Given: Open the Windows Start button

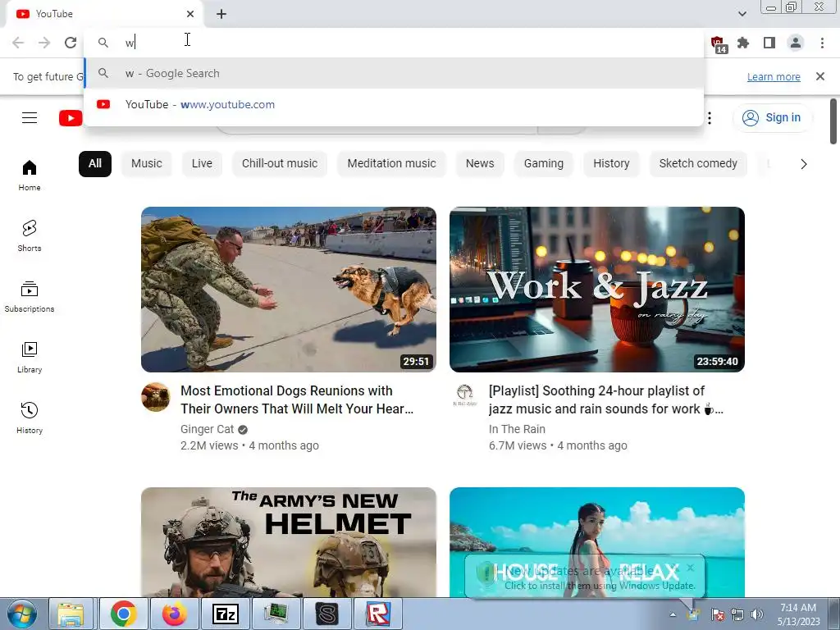Looking at the screenshot, I should (21, 614).
